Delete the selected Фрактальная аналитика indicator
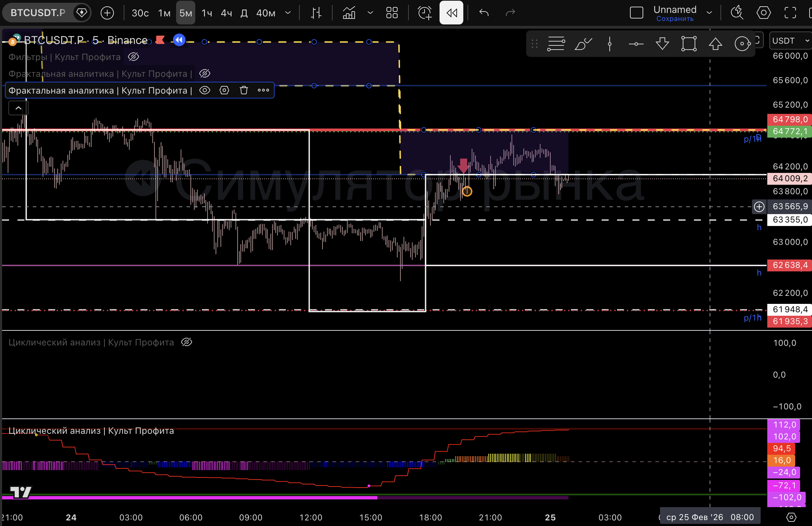The width and height of the screenshot is (812, 526). [244, 90]
